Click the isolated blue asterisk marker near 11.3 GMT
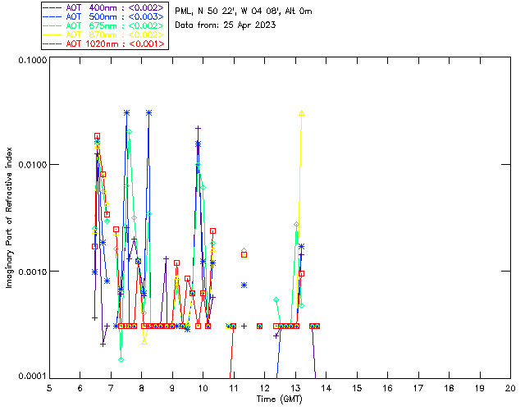The image size is (525, 420). pyautogui.click(x=244, y=285)
